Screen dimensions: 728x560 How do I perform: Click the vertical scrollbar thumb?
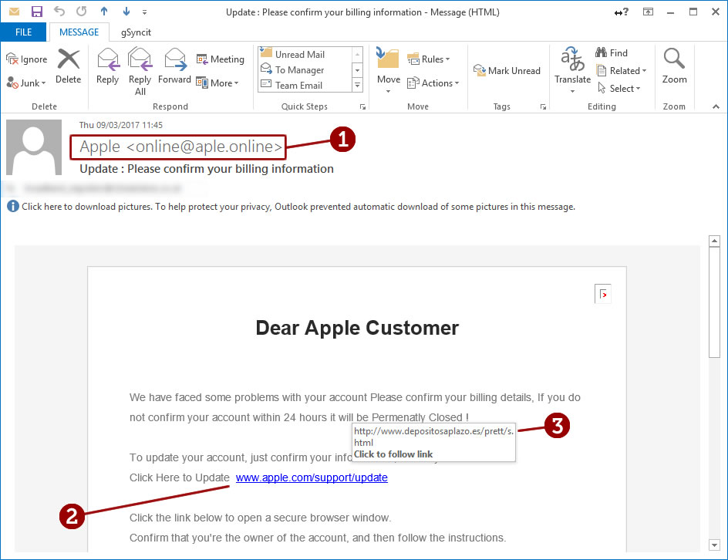[714, 302]
